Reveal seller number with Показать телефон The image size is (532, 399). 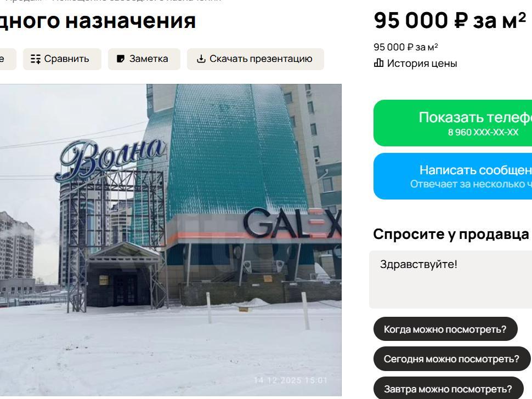coord(452,123)
